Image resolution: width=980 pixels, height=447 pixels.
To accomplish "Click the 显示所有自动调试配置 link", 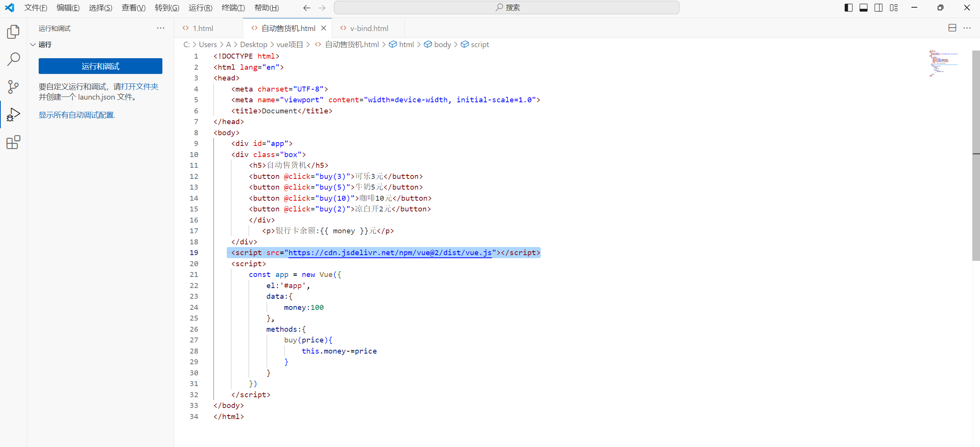I will (77, 115).
